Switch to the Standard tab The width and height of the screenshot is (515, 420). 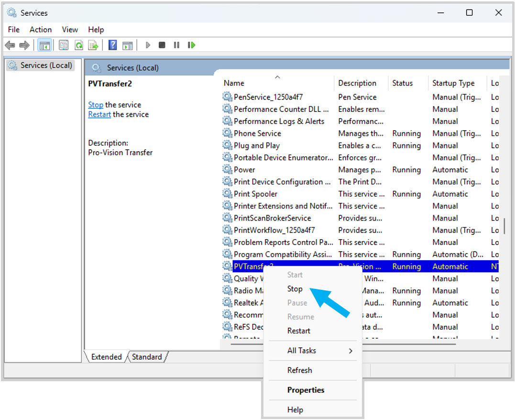(x=147, y=357)
